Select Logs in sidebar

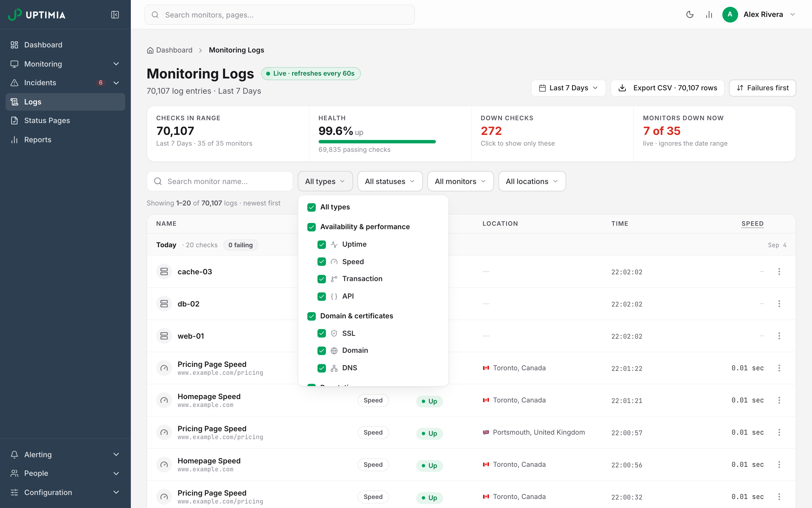pos(65,102)
